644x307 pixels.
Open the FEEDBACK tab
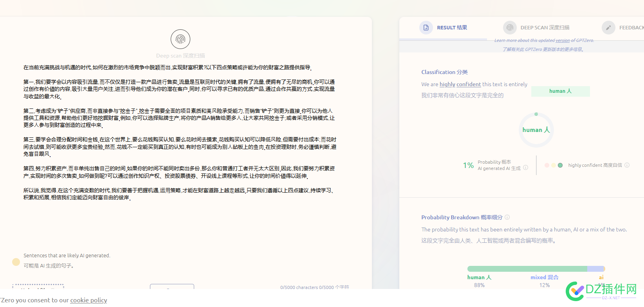coord(631,27)
